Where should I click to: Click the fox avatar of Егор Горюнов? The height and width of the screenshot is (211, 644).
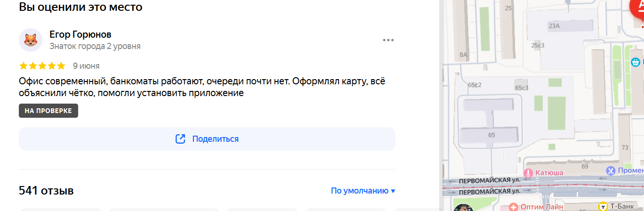tap(31, 40)
